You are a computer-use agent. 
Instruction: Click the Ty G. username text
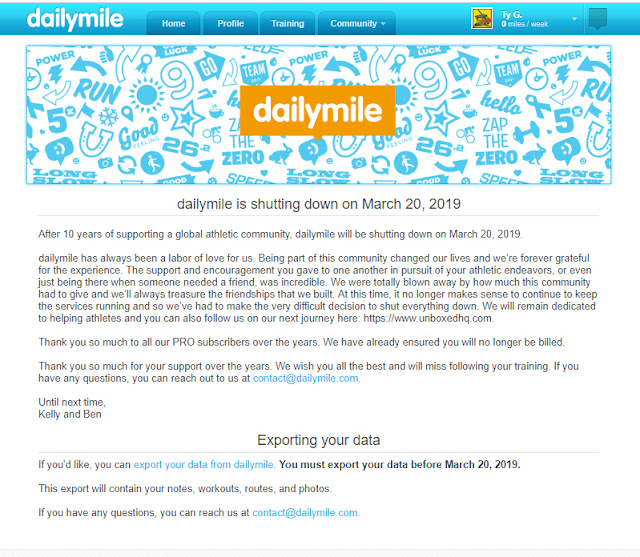(511, 14)
